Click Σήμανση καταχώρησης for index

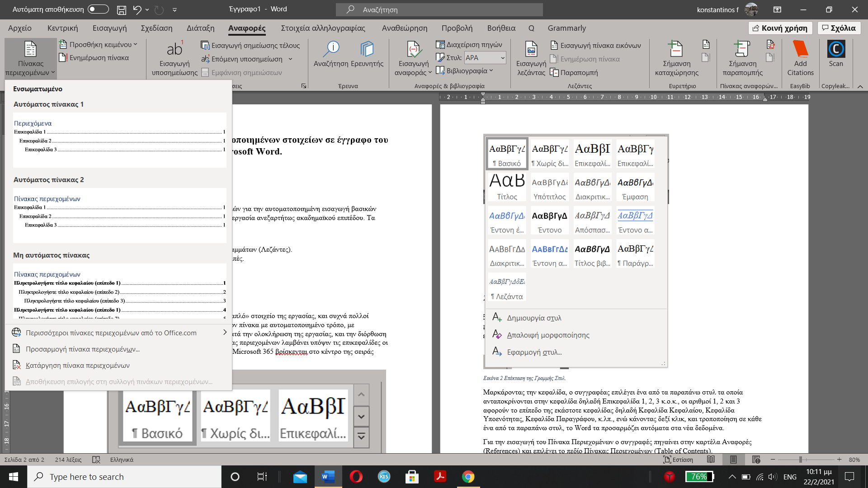click(676, 59)
